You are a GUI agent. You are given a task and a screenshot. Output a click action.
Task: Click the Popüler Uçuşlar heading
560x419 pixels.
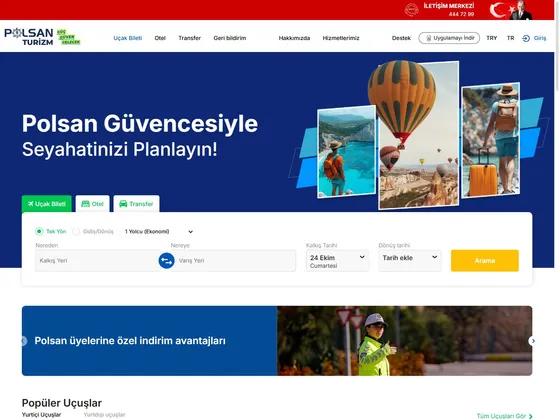(62, 403)
